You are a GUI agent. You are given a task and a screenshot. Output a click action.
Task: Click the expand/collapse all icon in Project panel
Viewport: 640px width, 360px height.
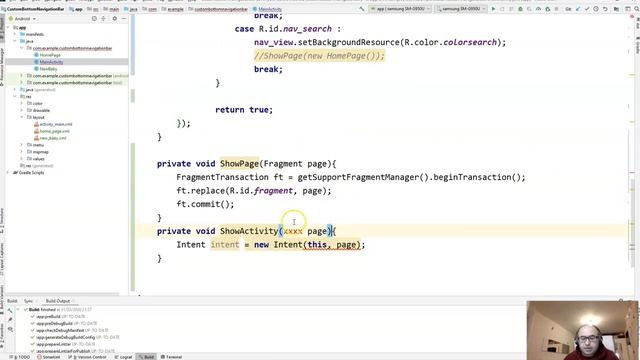tap(104, 18)
